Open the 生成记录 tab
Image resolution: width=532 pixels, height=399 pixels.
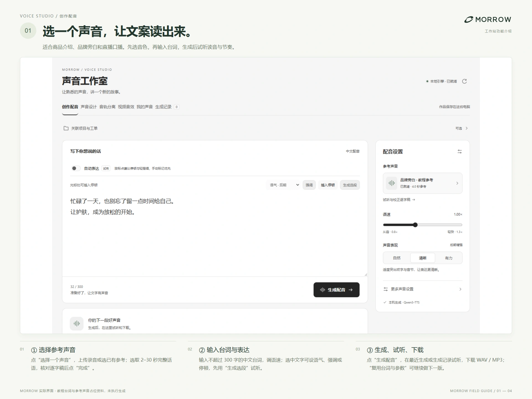(x=163, y=107)
